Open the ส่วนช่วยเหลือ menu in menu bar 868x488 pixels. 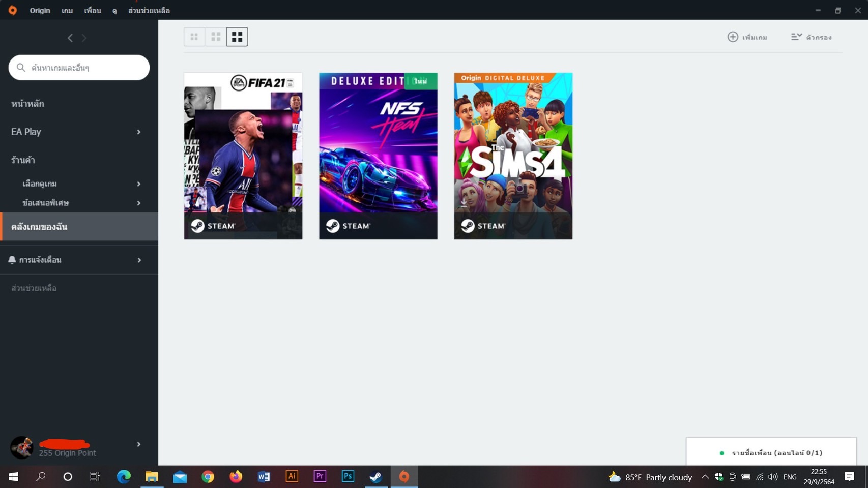(x=149, y=10)
